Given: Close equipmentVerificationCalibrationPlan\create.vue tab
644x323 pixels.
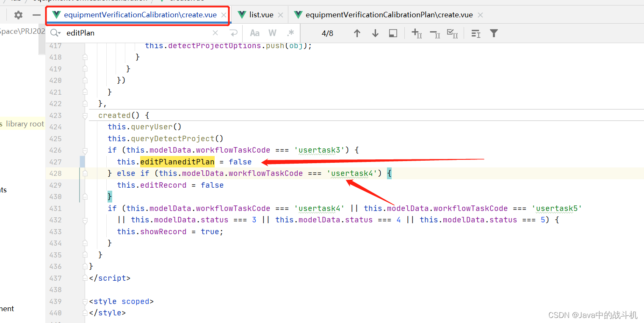Looking at the screenshot, I should [x=480, y=15].
